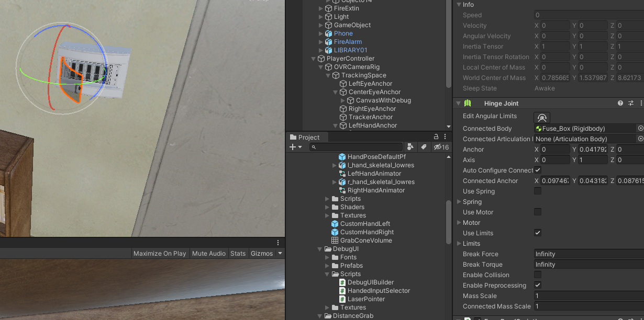Open the Project panel three-dot menu
This screenshot has height=320, width=644.
[x=445, y=137]
